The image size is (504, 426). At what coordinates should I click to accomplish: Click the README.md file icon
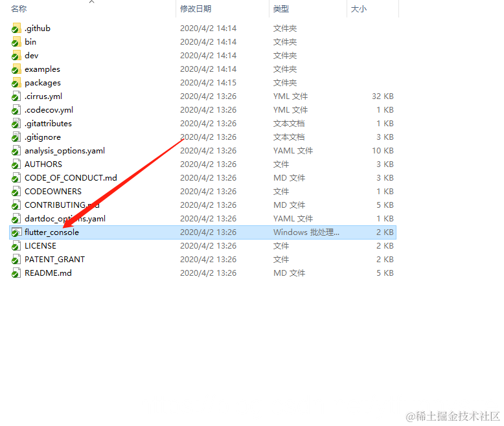pyautogui.click(x=16, y=273)
